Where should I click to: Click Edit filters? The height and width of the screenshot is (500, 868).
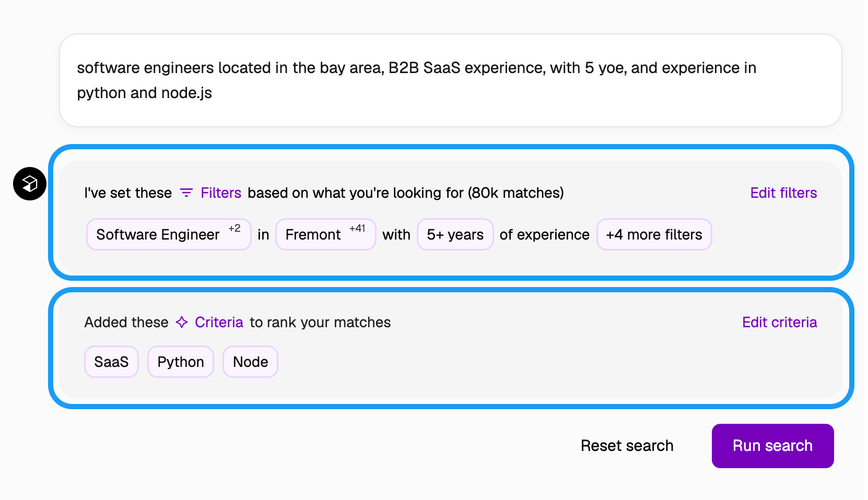(x=783, y=193)
